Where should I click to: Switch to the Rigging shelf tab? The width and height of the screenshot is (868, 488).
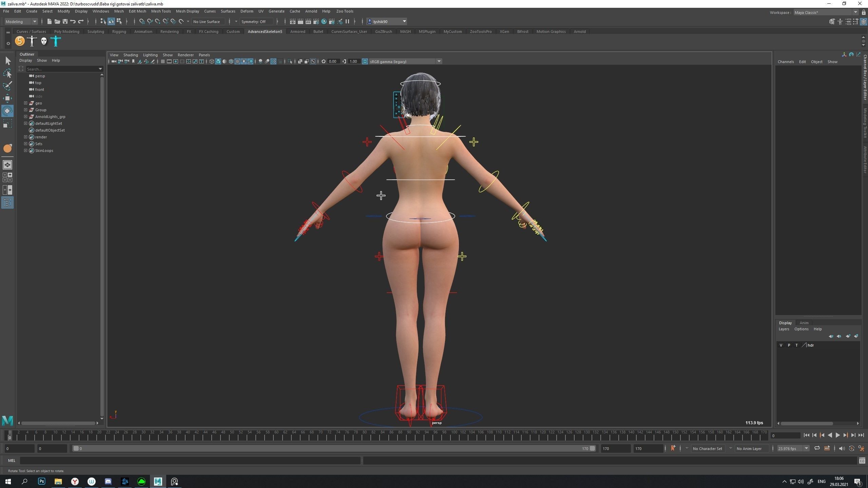(119, 32)
